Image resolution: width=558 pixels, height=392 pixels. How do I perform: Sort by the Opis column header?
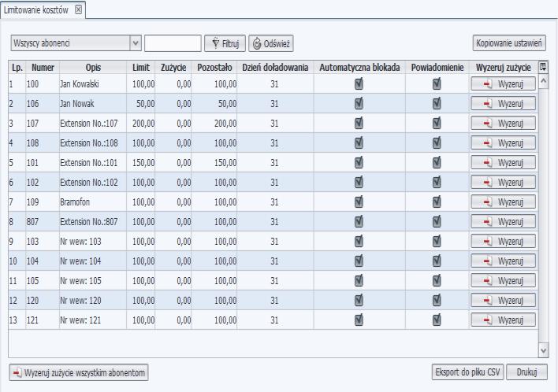(93, 68)
